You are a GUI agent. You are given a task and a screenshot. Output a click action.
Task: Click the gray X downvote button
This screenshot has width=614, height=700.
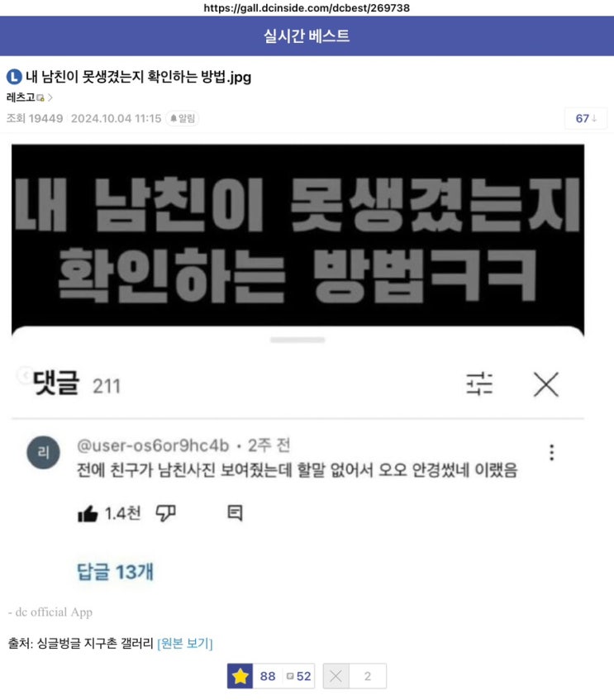pos(336,676)
